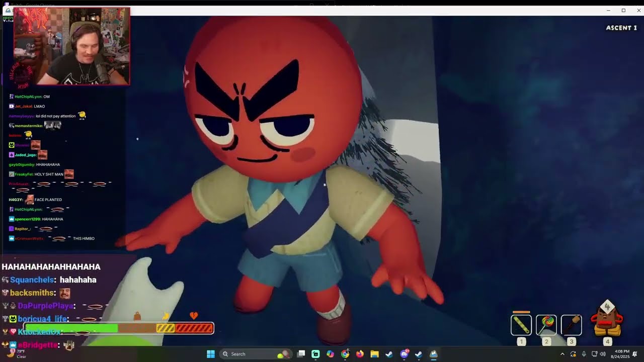Click the red striped injury bar segment
Image resolution: width=644 pixels, height=362 pixels.
194,328
